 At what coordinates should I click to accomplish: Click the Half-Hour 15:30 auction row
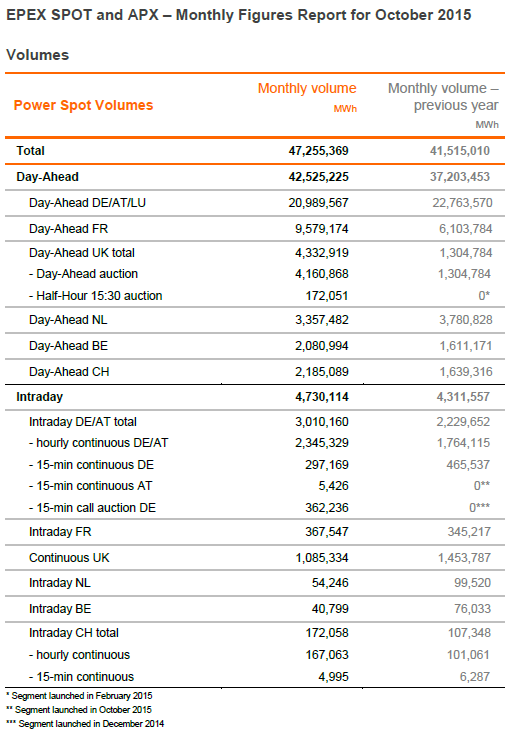pos(255,296)
